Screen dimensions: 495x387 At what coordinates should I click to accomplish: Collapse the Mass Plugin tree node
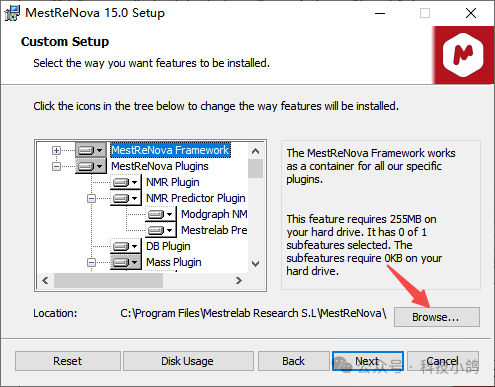91,263
